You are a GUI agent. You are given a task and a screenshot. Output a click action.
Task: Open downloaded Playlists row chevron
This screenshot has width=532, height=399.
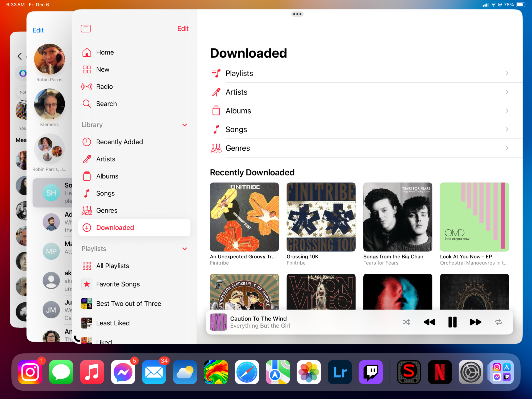coord(507,73)
